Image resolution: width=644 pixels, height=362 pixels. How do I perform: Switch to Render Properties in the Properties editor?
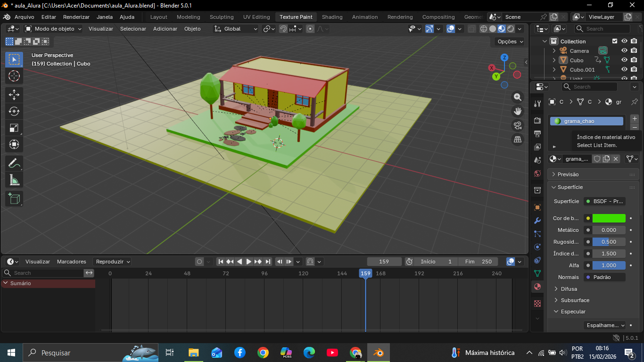click(x=537, y=120)
